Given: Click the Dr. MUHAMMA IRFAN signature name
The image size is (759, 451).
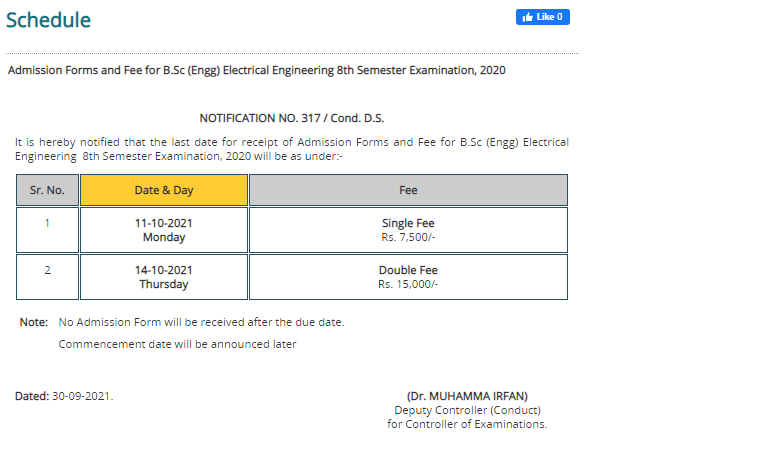Looking at the screenshot, I should click(x=467, y=396).
